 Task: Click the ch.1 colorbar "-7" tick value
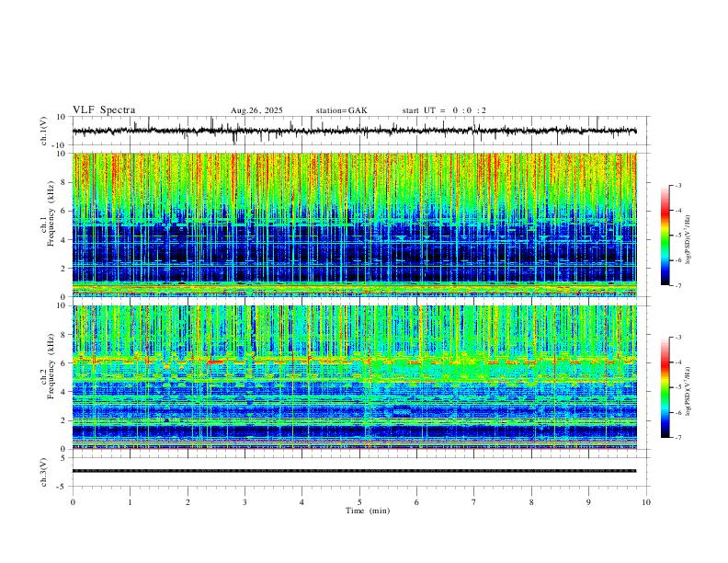pos(678,285)
